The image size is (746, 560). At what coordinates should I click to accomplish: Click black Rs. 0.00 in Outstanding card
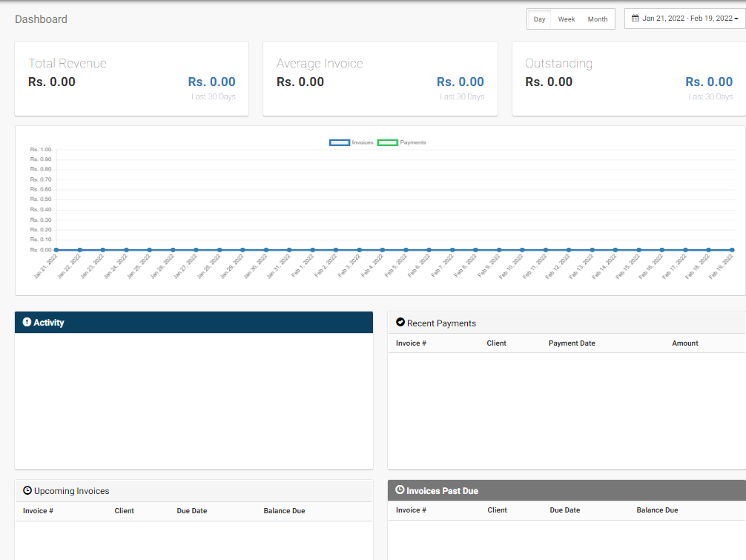pos(549,82)
